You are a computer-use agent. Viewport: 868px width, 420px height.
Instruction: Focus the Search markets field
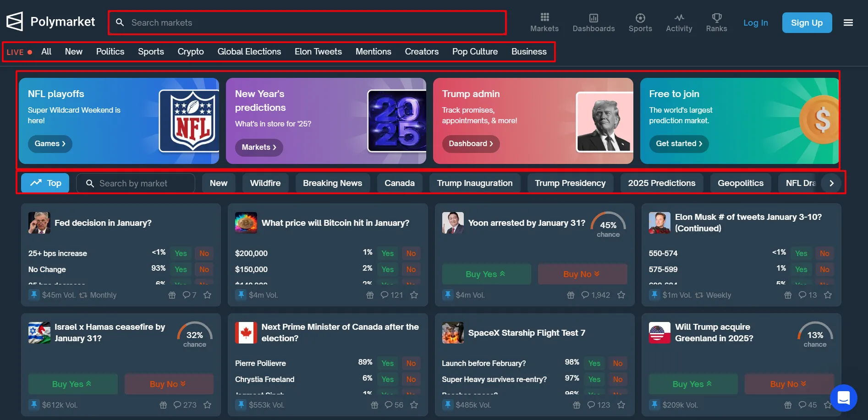pyautogui.click(x=307, y=22)
